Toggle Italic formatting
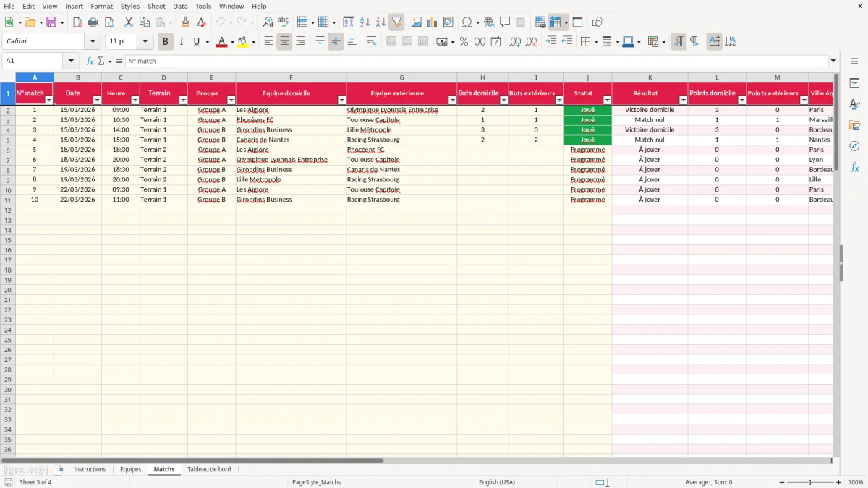This screenshot has width=868, height=488. 181,42
